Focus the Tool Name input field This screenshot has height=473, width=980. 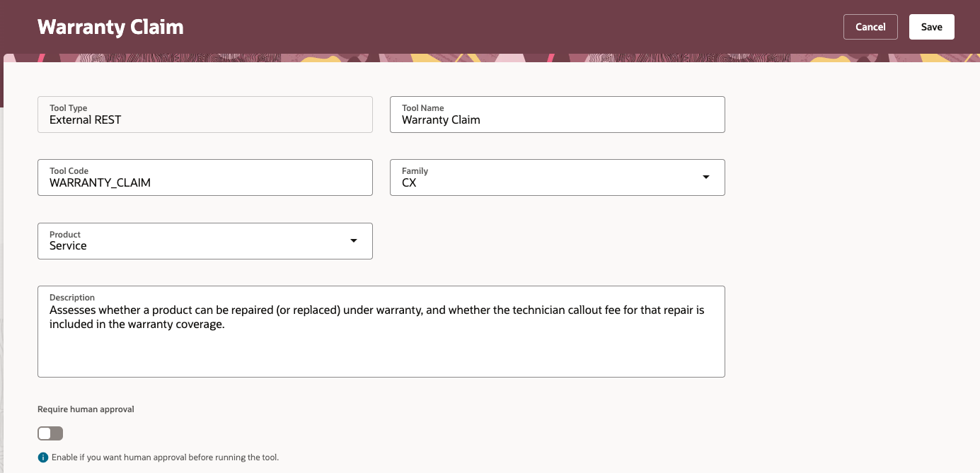coord(557,120)
